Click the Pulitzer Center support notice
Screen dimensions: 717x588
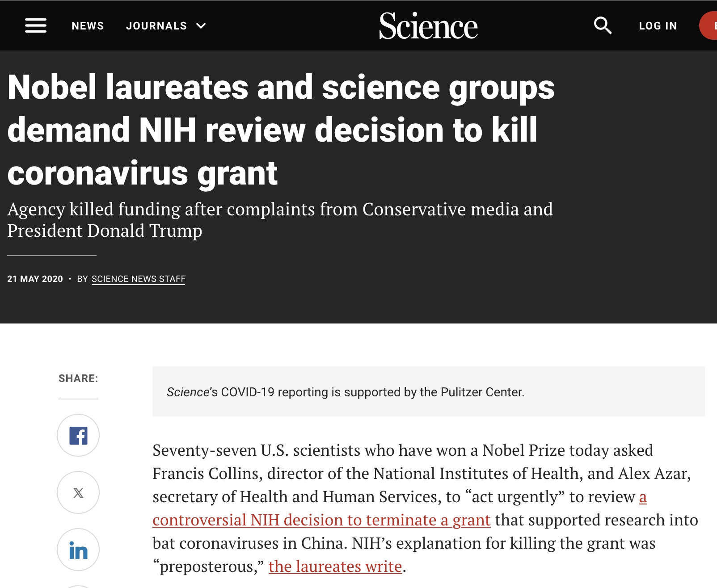pyautogui.click(x=345, y=392)
